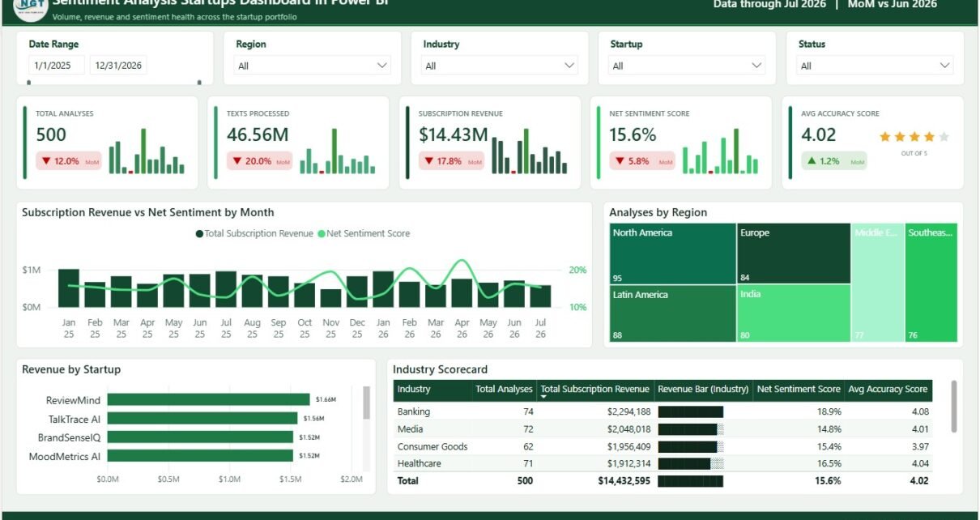980x520 pixels.
Task: Click the end date field 12/31/2026
Action: [x=118, y=66]
